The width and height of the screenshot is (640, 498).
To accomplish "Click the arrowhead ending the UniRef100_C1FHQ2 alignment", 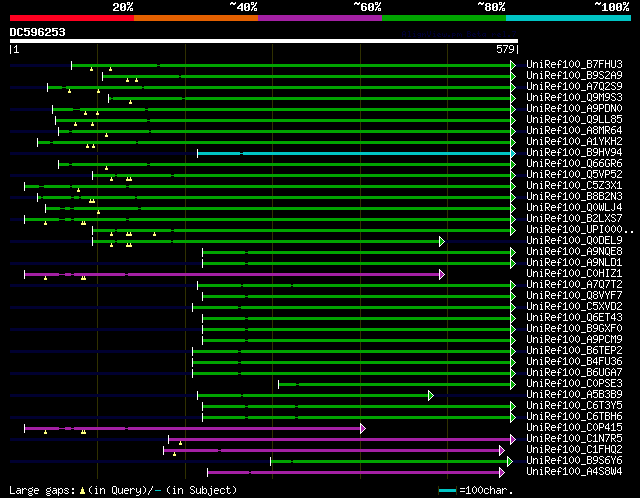I will [502, 450].
